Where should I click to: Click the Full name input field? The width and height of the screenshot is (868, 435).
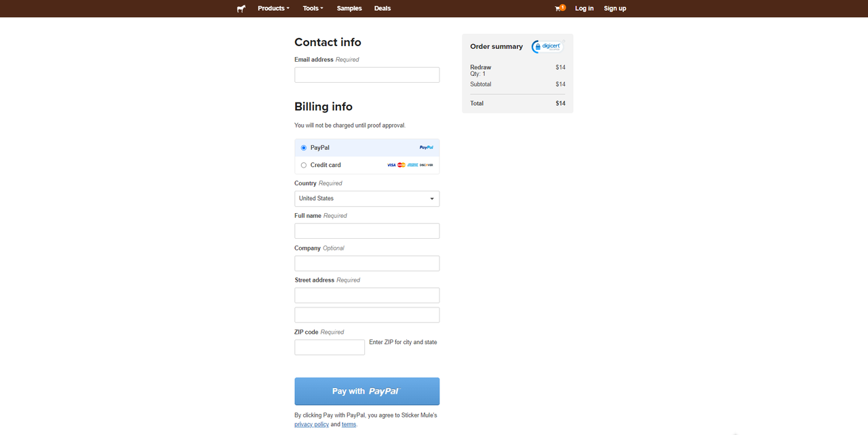click(x=367, y=231)
